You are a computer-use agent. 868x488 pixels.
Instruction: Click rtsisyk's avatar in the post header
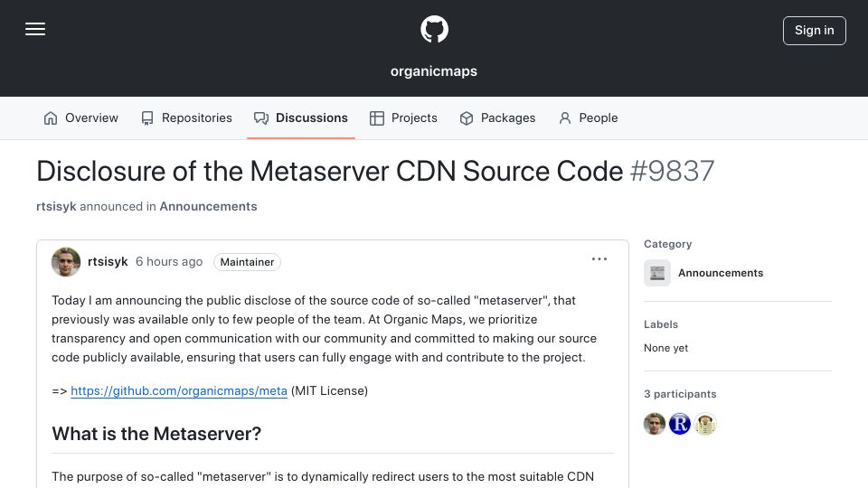66,262
